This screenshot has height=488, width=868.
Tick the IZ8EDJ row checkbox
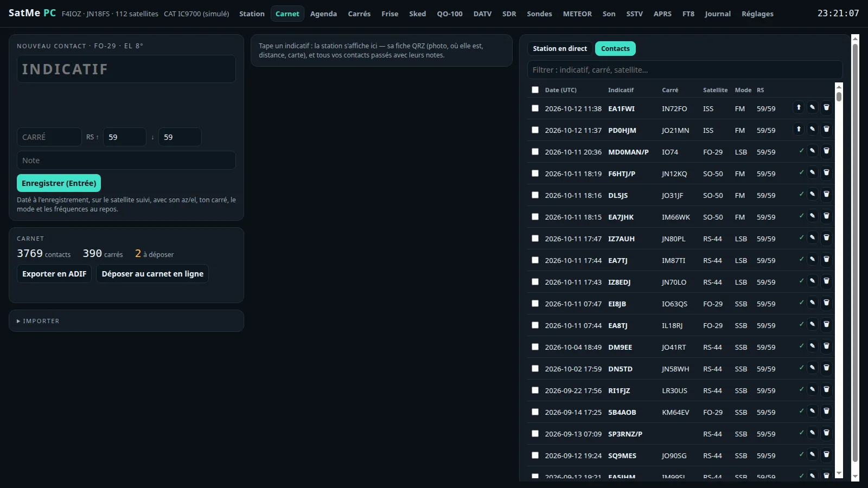pyautogui.click(x=535, y=282)
